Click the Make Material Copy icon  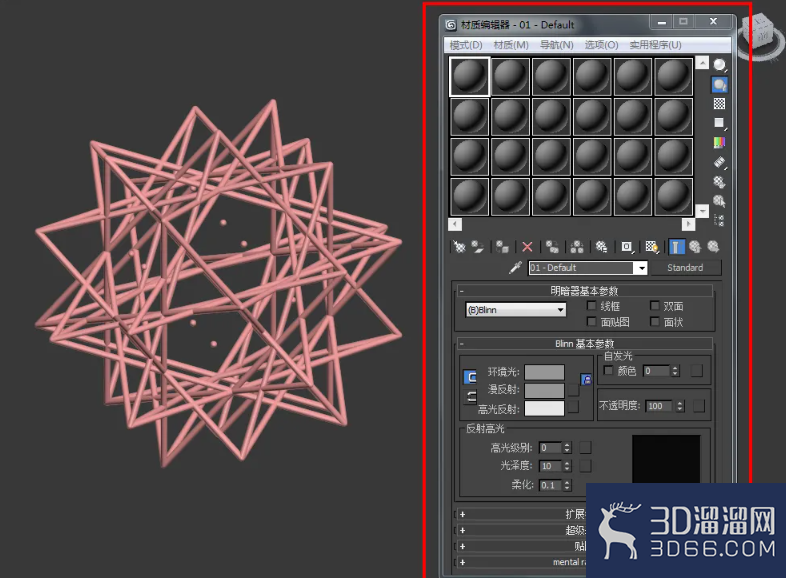coord(552,247)
